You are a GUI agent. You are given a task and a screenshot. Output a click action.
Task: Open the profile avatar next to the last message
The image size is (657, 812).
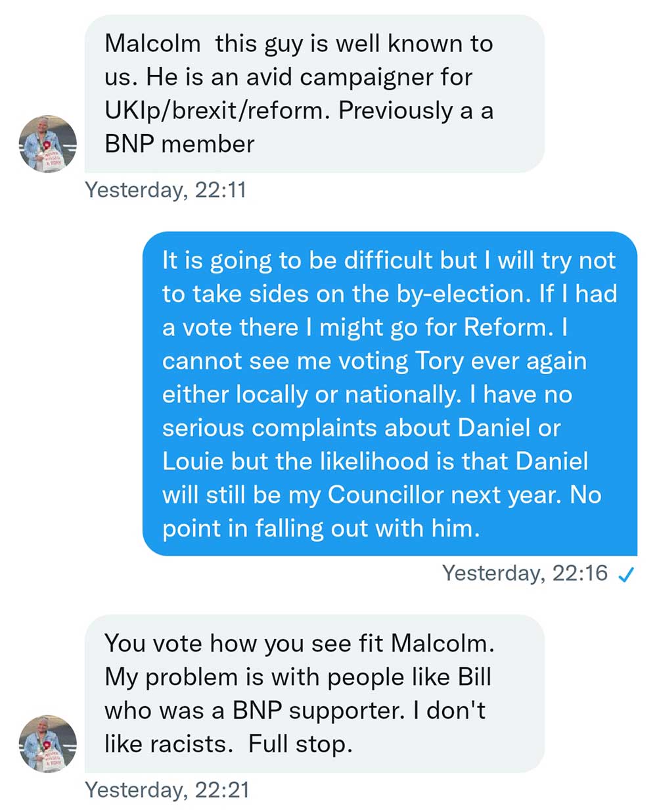coord(47,744)
